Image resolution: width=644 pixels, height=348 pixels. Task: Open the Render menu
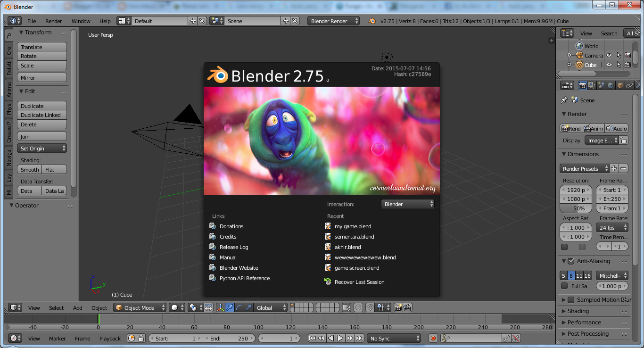pos(53,21)
